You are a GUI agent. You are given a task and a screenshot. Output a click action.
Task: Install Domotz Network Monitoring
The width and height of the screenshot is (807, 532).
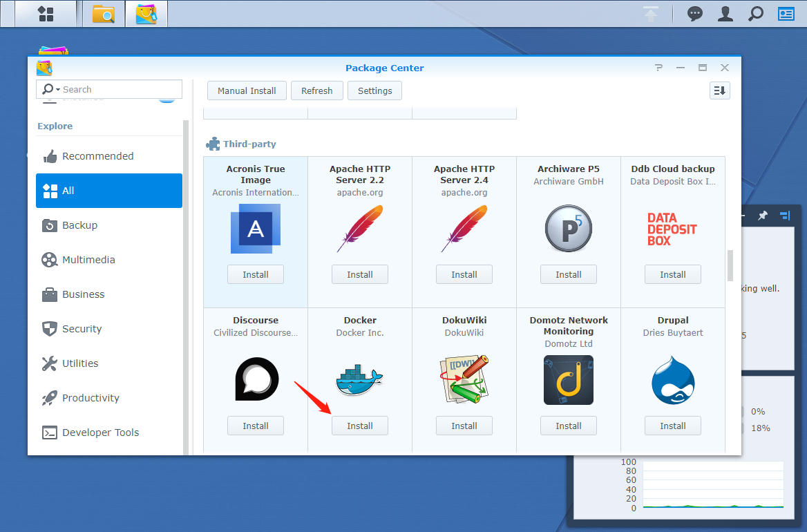(568, 426)
